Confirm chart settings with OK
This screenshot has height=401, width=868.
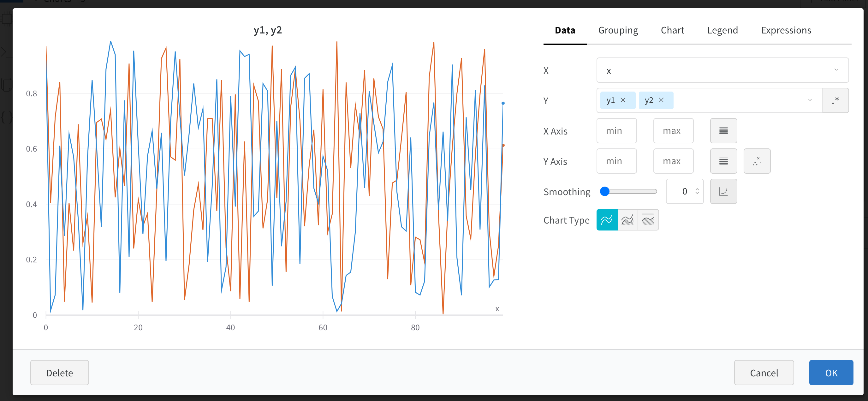831,373
